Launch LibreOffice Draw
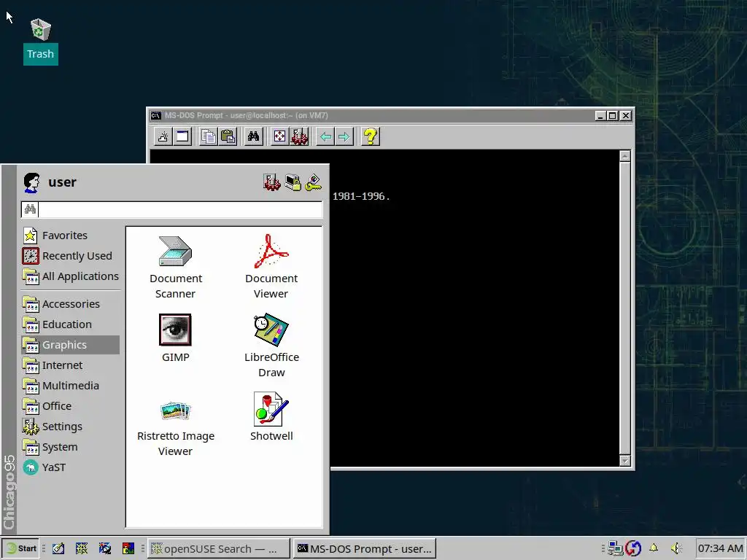This screenshot has width=747, height=560. pos(271,346)
